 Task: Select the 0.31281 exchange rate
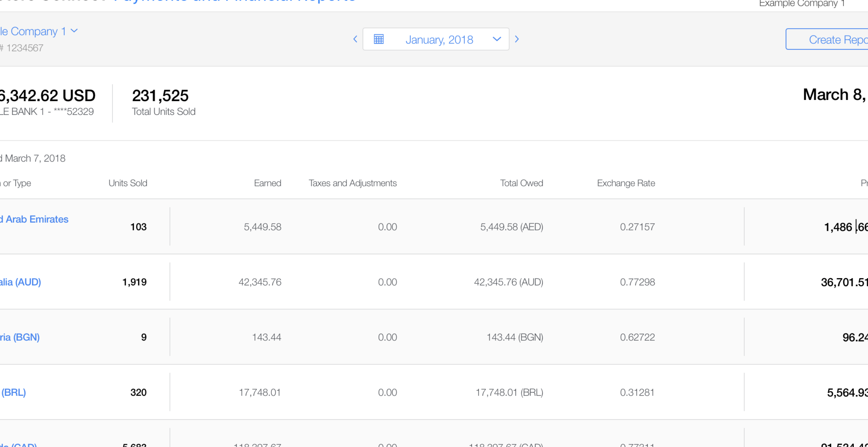click(637, 393)
